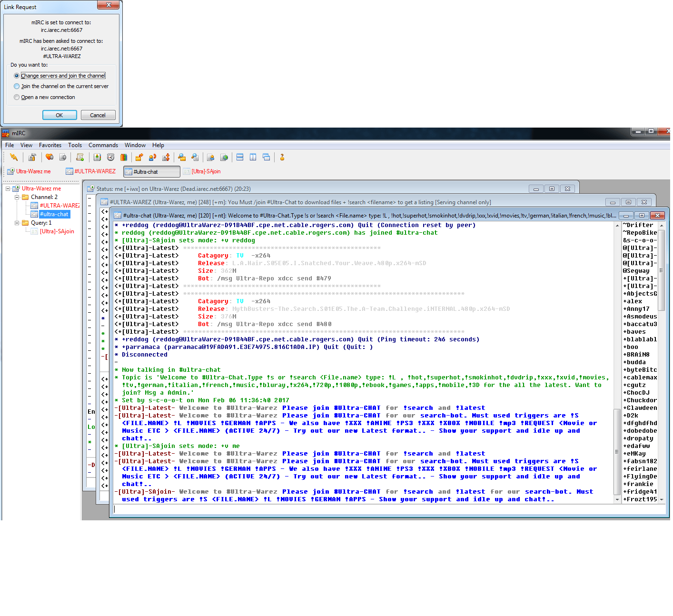The width and height of the screenshot is (673, 616).
Task: Open the Favorites menu
Action: pyautogui.click(x=50, y=145)
